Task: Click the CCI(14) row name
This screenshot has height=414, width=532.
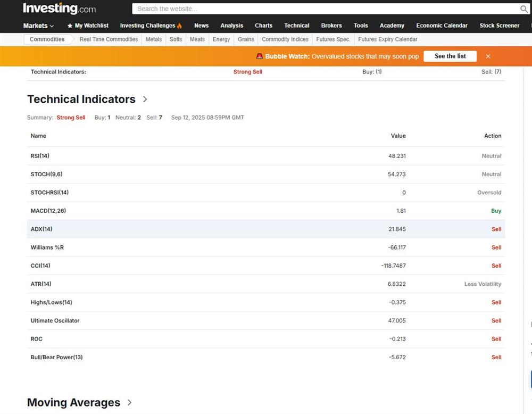Action: (40, 266)
